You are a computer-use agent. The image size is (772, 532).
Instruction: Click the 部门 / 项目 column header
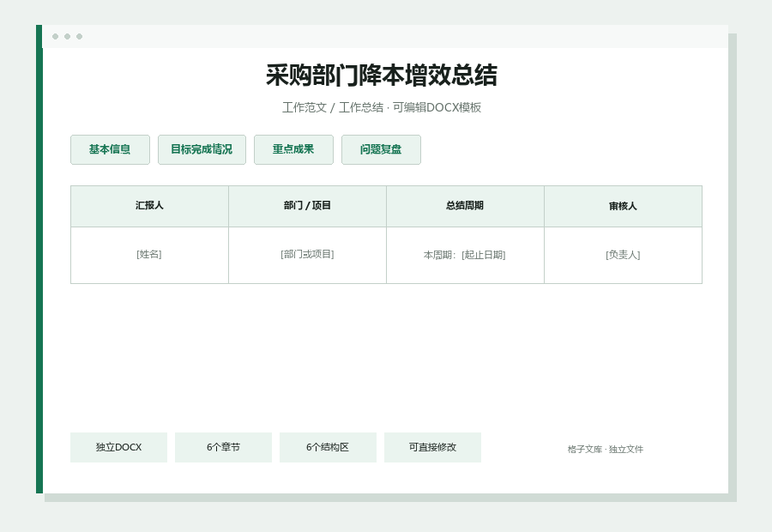[x=307, y=206]
